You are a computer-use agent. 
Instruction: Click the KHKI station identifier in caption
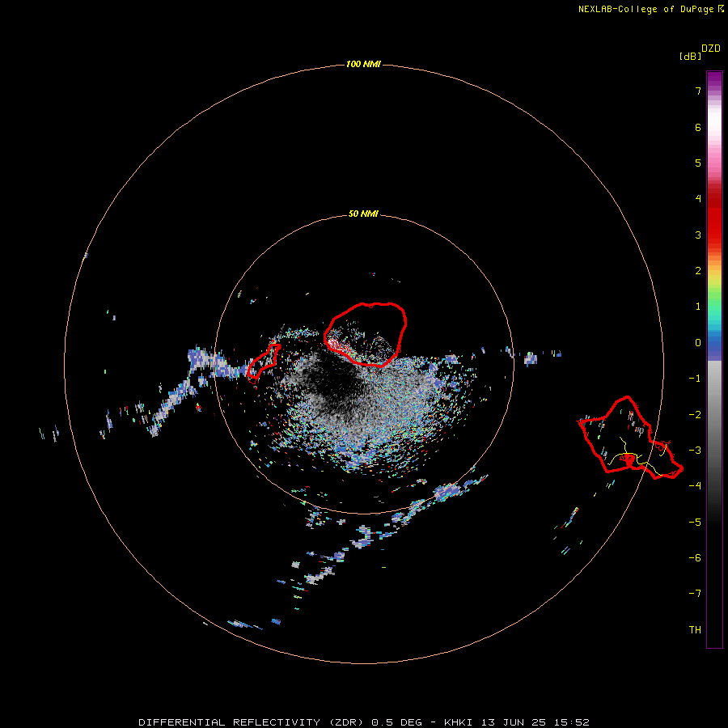[x=458, y=722]
